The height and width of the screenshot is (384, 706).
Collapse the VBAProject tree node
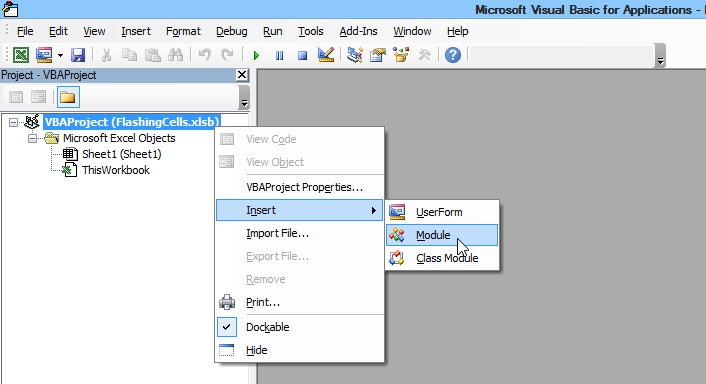point(14,122)
